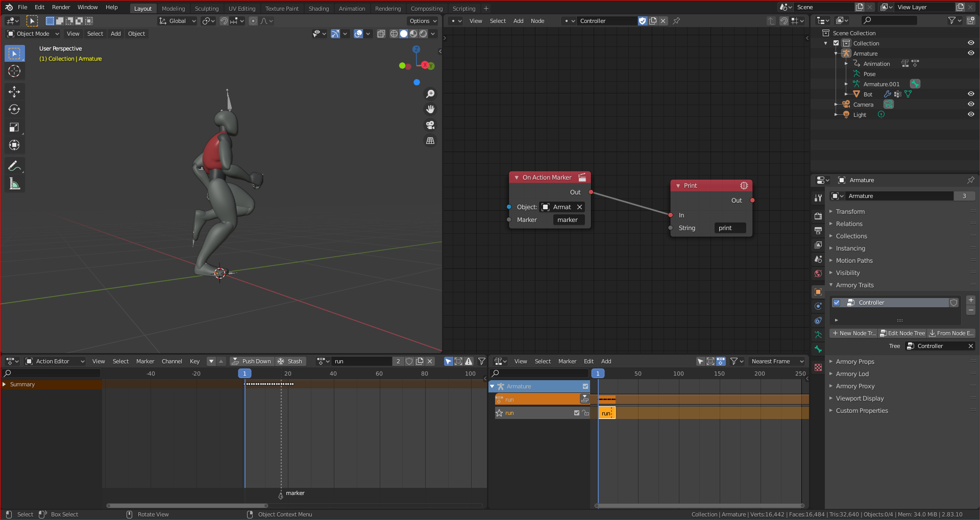The image size is (980, 520).
Task: Choose the Measure ruler tool
Action: point(14,184)
